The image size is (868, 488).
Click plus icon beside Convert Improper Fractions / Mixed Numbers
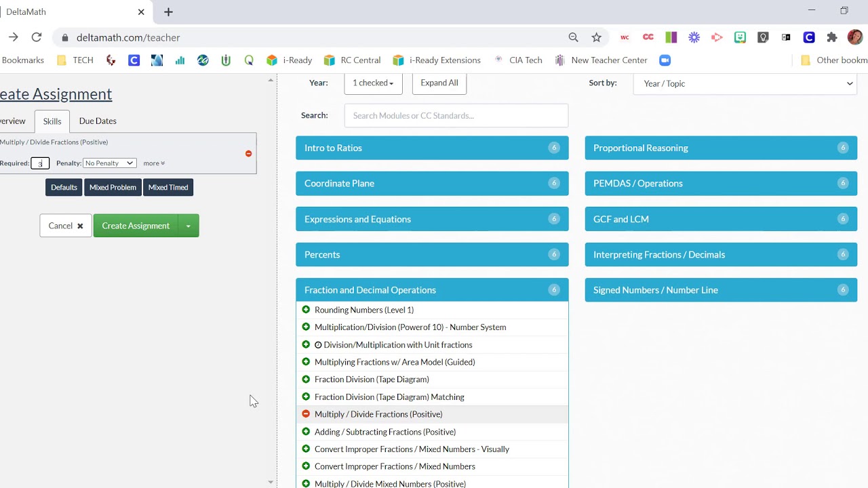[306, 466]
